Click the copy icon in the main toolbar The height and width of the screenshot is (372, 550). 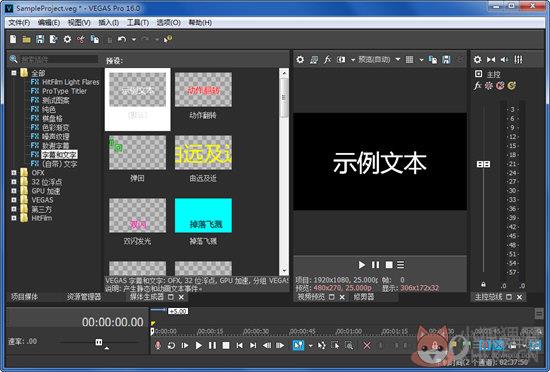click(x=95, y=39)
